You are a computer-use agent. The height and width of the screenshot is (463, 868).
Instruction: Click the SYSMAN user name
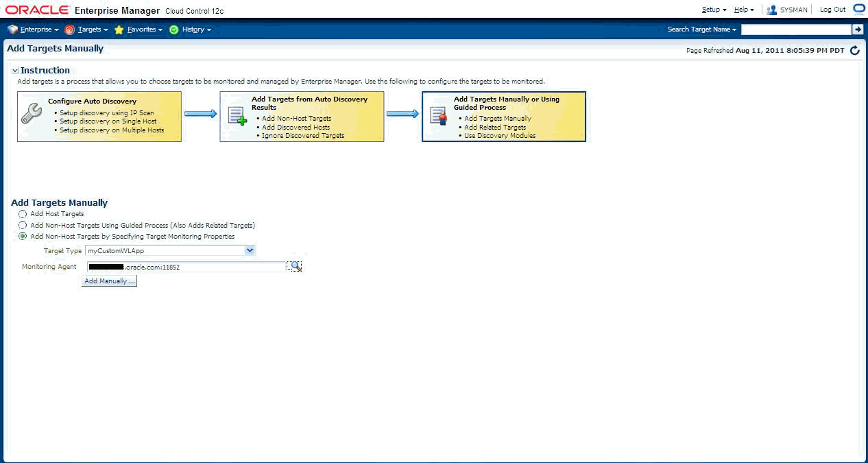coord(794,10)
